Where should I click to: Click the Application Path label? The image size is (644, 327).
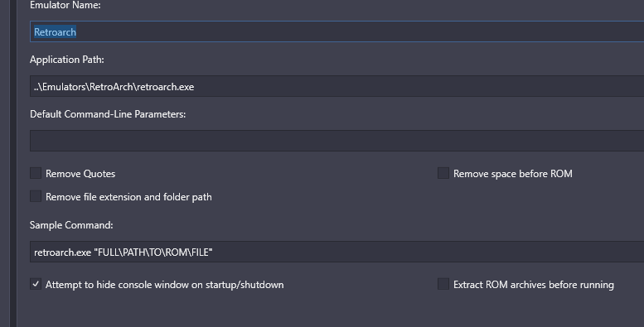(67, 60)
